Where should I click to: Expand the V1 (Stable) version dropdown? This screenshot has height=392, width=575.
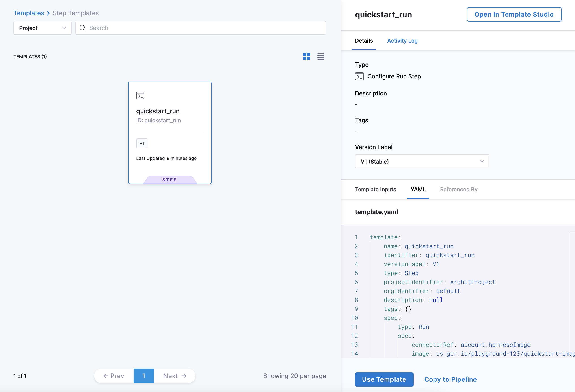[422, 162]
